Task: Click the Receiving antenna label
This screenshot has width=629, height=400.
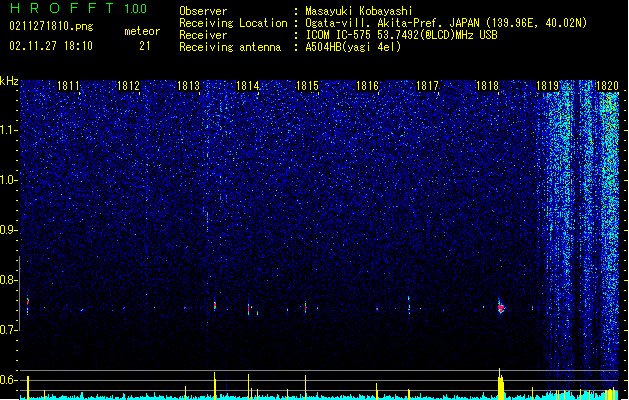Action: [230, 47]
